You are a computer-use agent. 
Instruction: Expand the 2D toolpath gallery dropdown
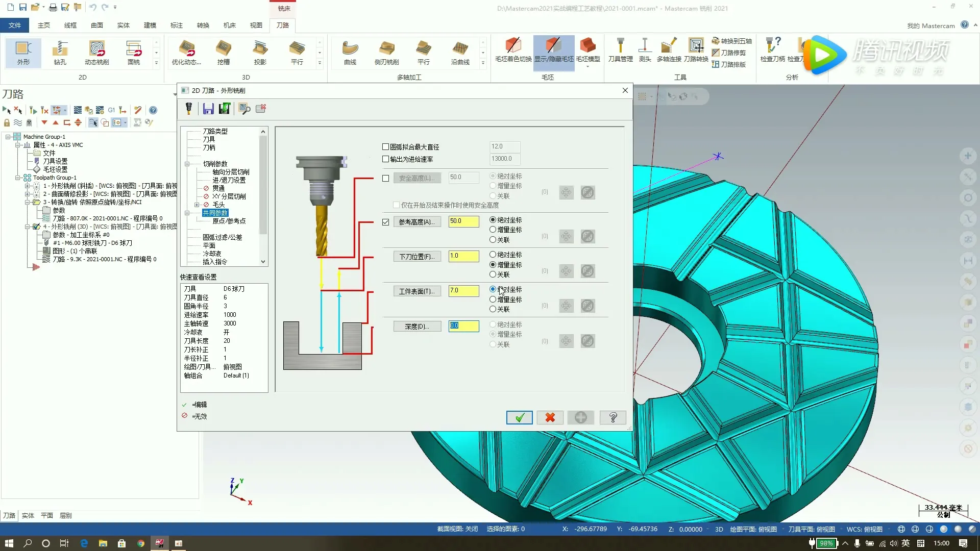tap(156, 63)
